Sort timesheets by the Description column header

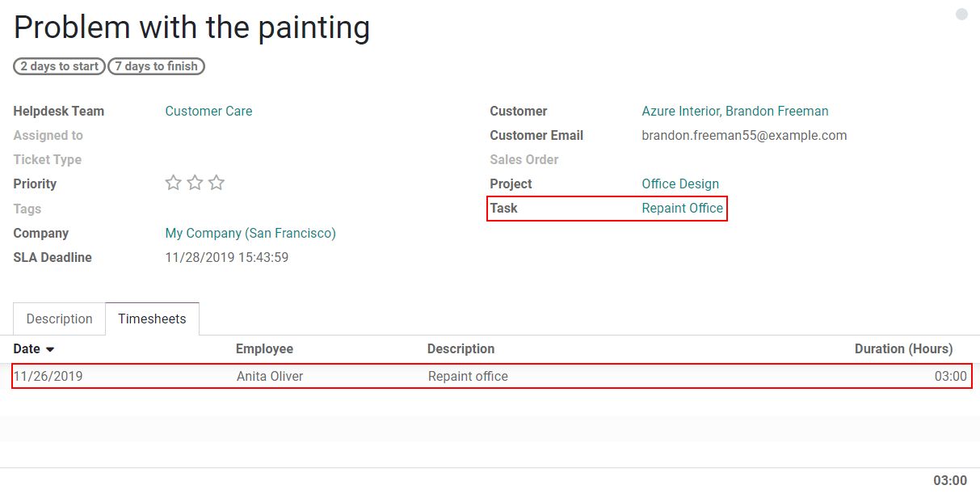click(x=461, y=348)
